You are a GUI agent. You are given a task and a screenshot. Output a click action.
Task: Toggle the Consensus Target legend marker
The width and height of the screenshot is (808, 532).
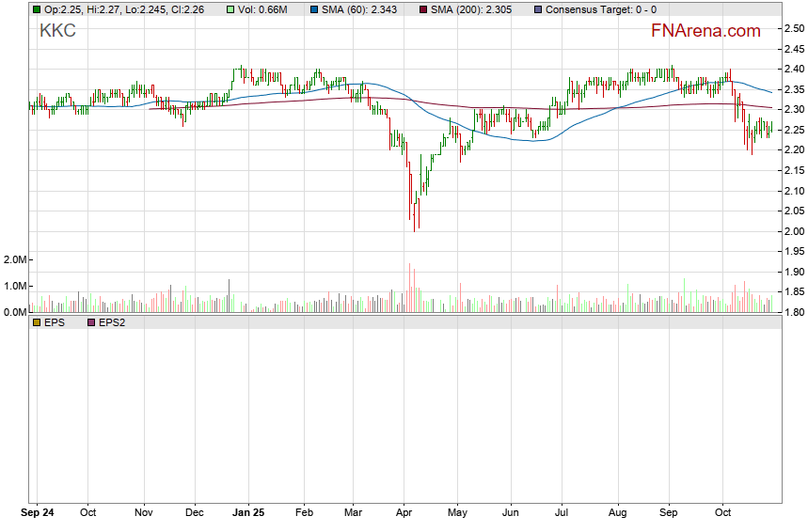click(x=537, y=9)
